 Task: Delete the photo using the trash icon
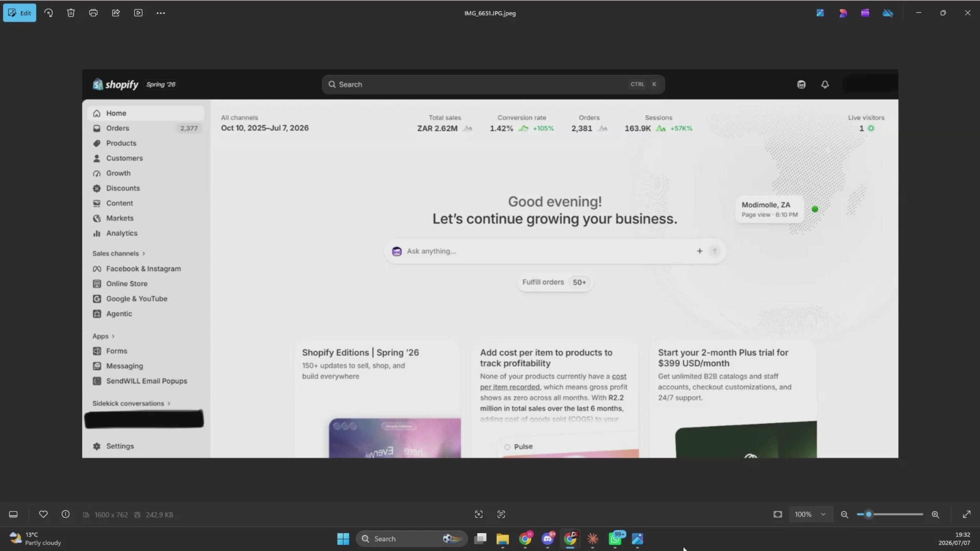pyautogui.click(x=71, y=13)
